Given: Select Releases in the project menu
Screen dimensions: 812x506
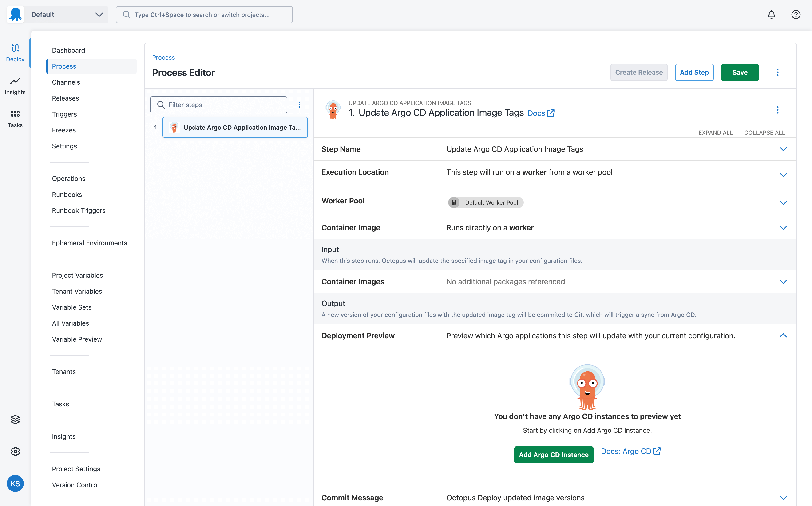Looking at the screenshot, I should 65,98.
